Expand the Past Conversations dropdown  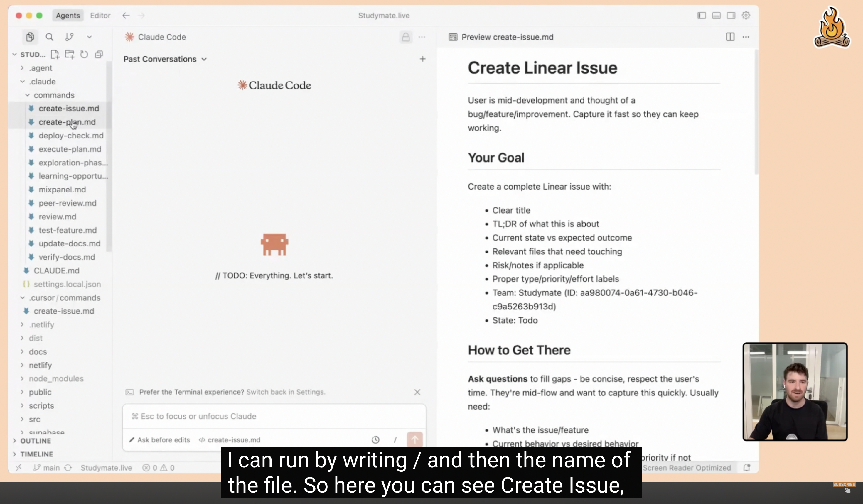pos(165,59)
